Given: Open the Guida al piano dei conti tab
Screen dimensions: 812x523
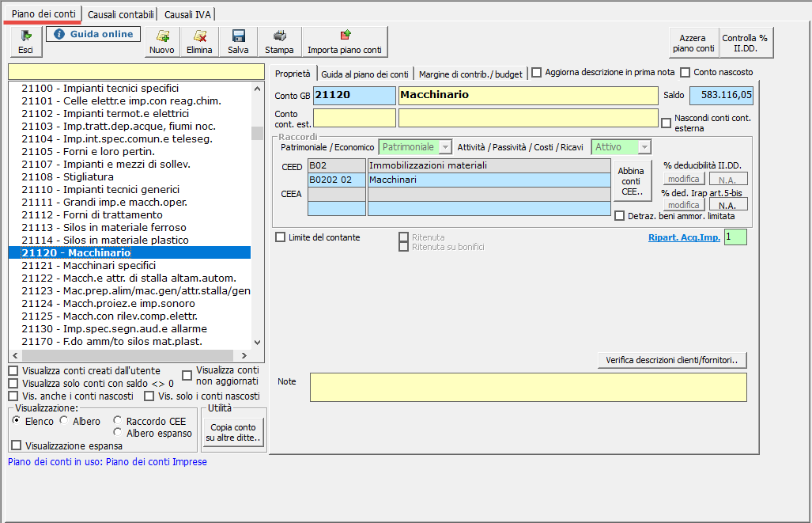Looking at the screenshot, I should 364,74.
